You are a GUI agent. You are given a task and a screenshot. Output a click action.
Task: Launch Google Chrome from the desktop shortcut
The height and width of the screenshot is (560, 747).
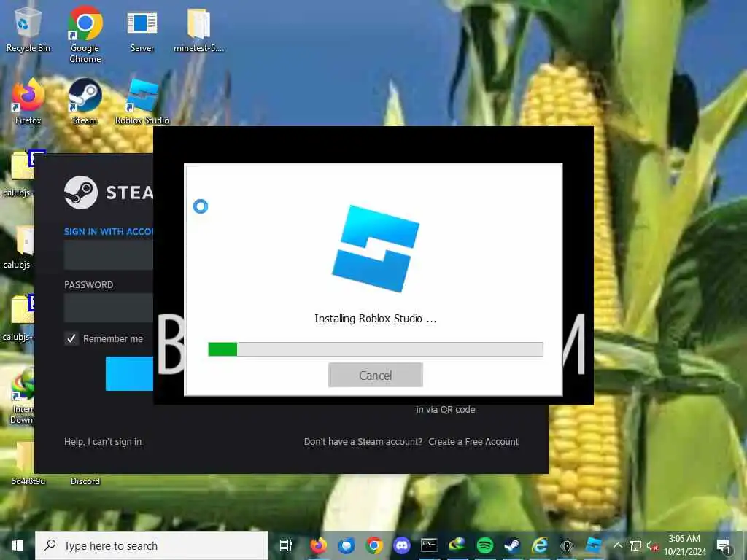[85, 34]
